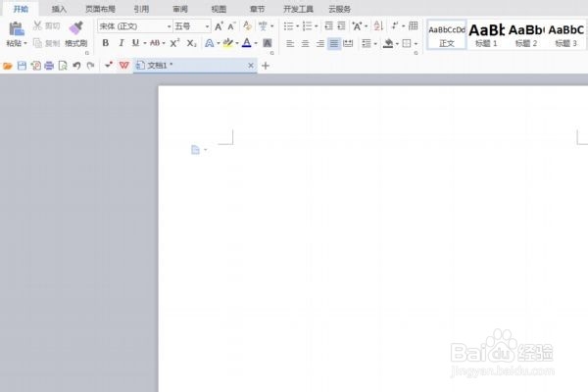The width and height of the screenshot is (588, 392).
Task: Open the font size box showing 五号
Action: pyautogui.click(x=192, y=26)
